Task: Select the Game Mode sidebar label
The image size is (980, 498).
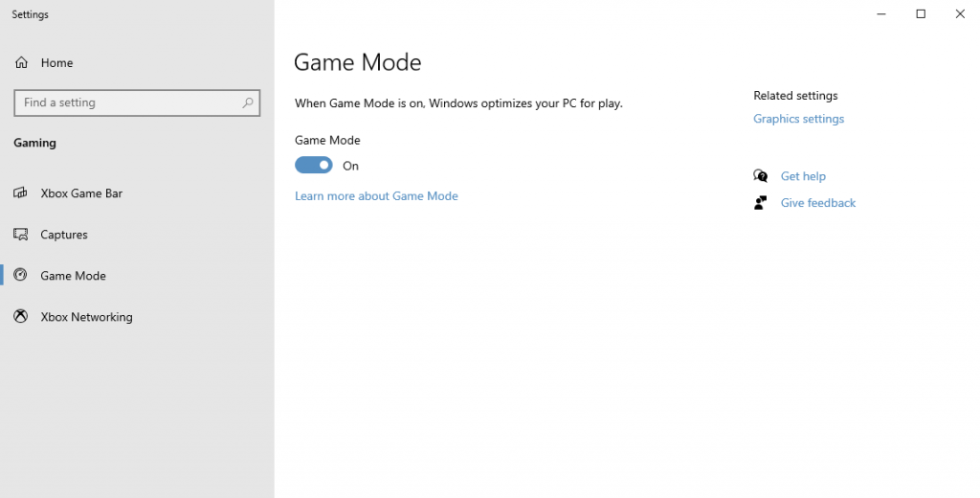Action: click(x=73, y=276)
